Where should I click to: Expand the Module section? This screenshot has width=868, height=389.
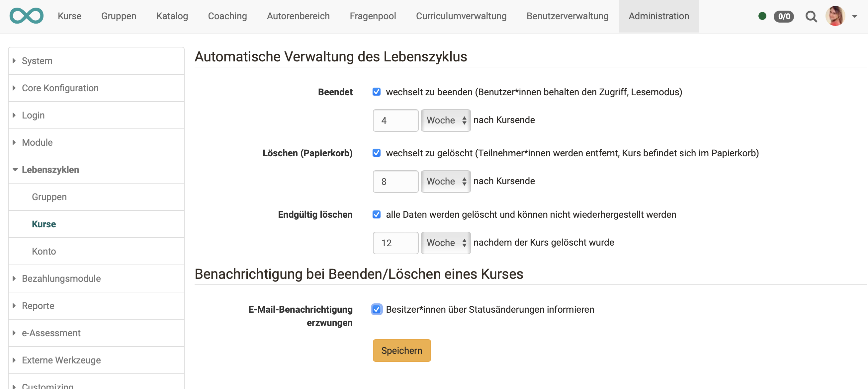(96, 142)
